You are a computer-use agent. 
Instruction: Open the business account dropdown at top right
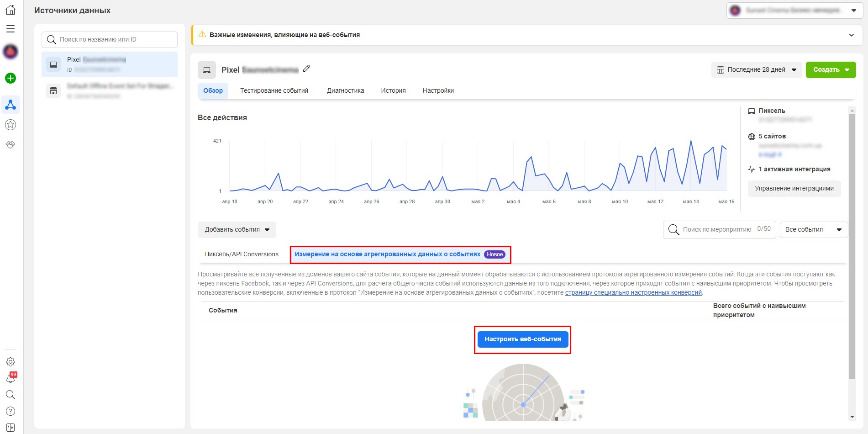[794, 11]
